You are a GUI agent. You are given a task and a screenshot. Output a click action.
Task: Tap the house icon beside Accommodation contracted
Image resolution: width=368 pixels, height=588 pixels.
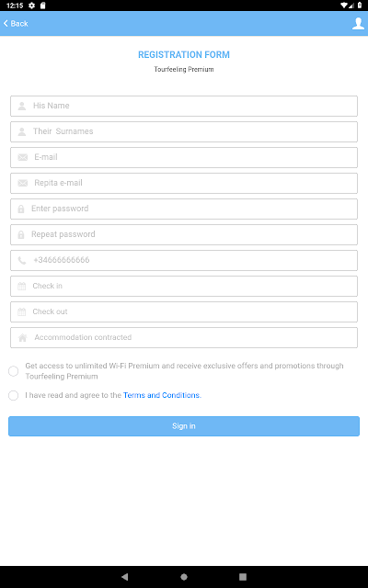(x=22, y=337)
